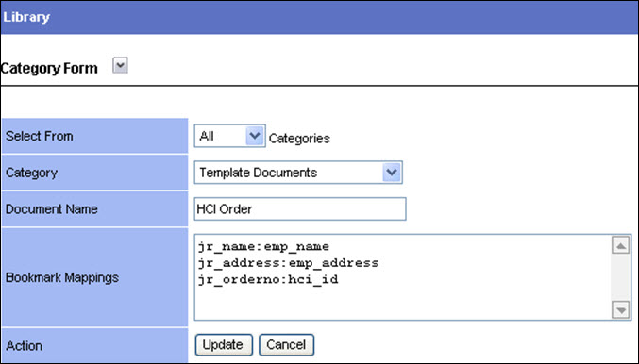Click the Library header title

(x=26, y=17)
